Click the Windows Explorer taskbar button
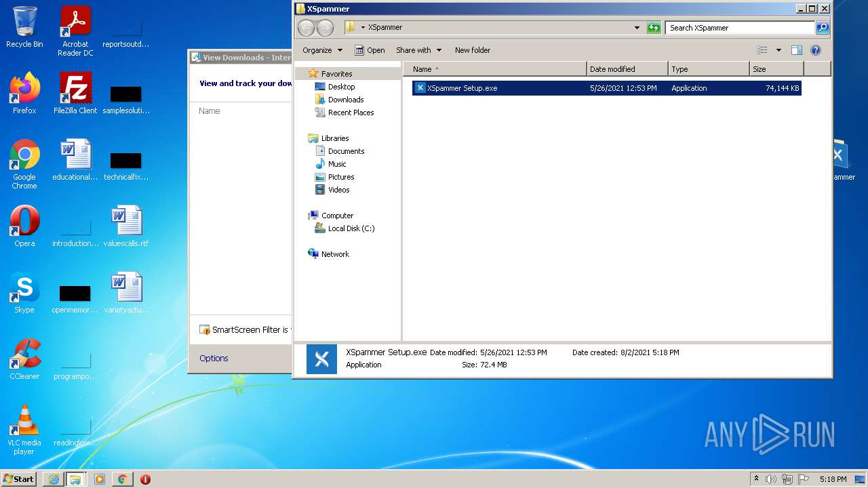The image size is (868, 488). [x=75, y=479]
